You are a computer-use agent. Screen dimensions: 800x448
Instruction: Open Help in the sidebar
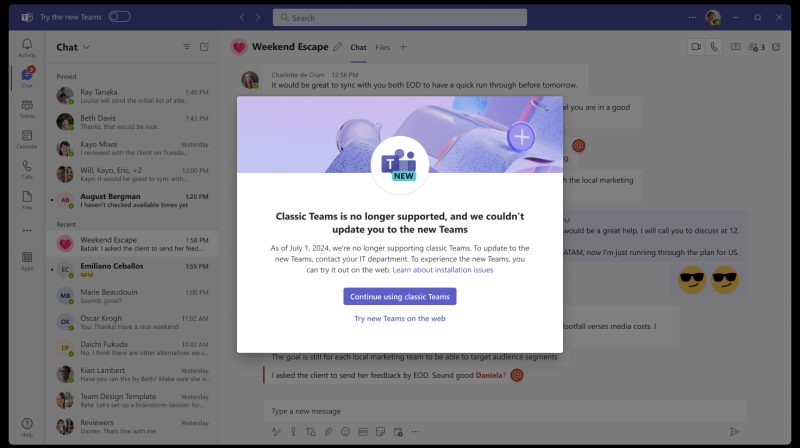coord(27,427)
